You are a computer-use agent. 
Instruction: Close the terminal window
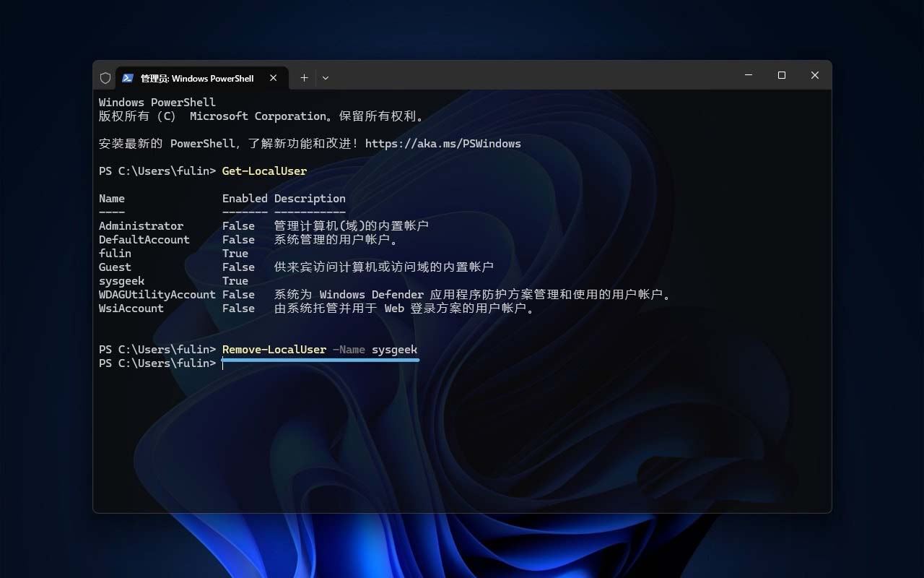814,76
